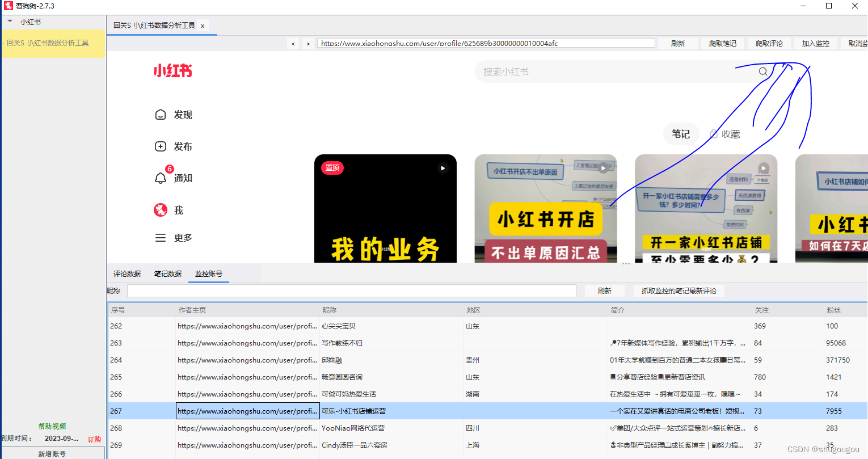
Task: Play the 我的业务 pinned video icon
Action: 443,168
